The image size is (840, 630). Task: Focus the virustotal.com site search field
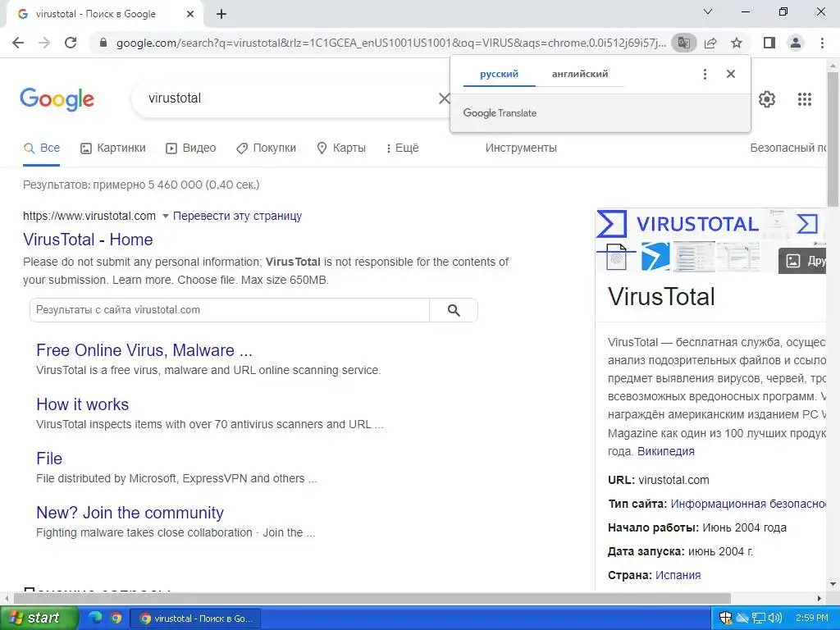point(230,310)
